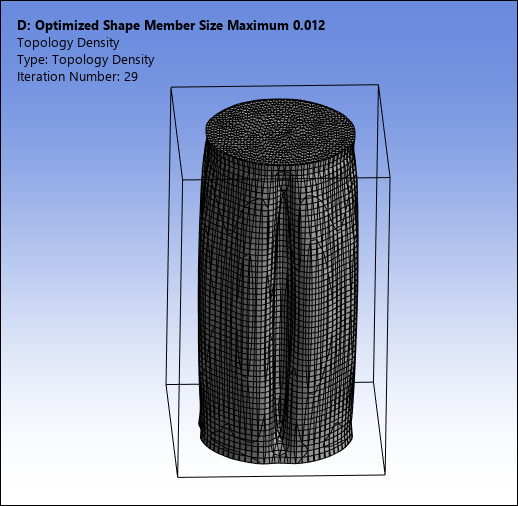
Task: Select the circular top face of the meshed cylinder
Action: click(x=281, y=131)
